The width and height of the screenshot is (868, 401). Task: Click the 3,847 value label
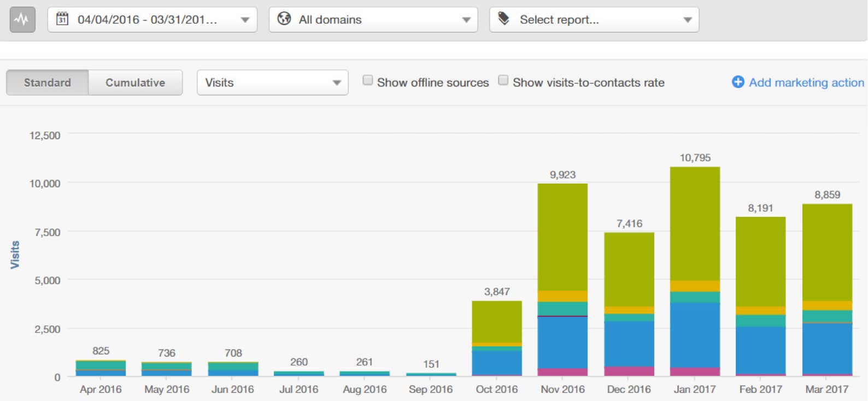coord(497,292)
